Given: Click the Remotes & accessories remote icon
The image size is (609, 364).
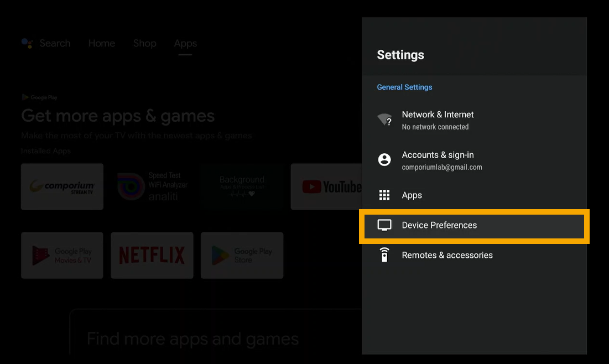Looking at the screenshot, I should click(x=384, y=255).
